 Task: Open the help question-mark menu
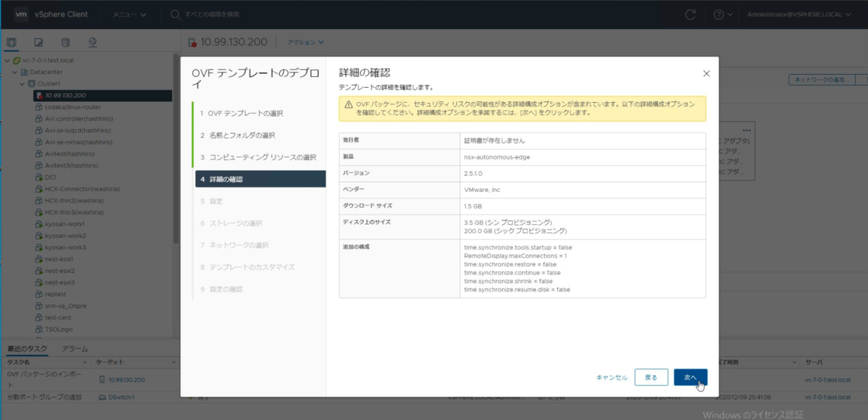[723, 14]
